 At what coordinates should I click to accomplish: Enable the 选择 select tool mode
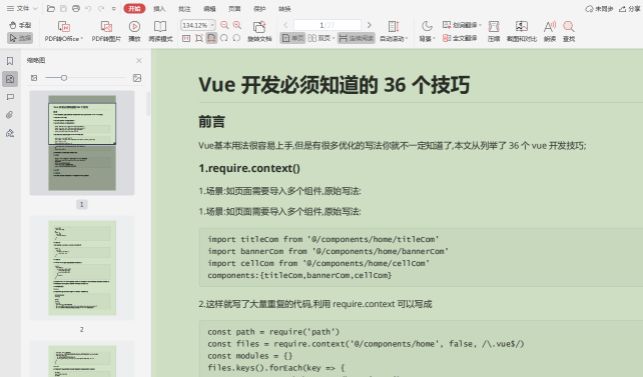[x=20, y=38]
